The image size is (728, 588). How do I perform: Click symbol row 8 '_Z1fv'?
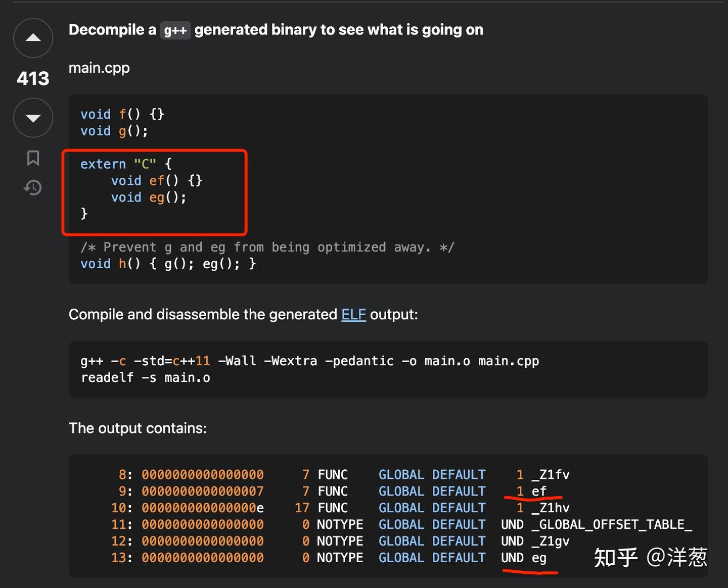(x=551, y=475)
